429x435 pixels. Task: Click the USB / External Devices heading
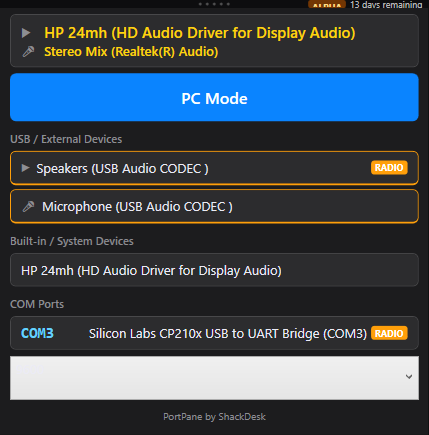coord(66,139)
